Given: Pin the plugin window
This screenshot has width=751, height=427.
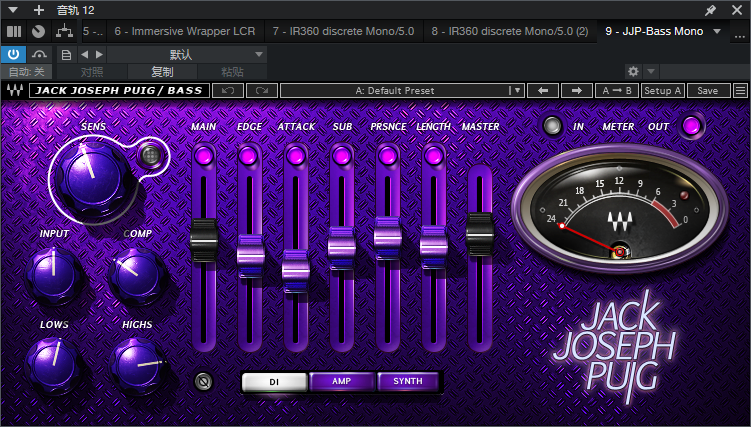Looking at the screenshot, I should (710, 10).
